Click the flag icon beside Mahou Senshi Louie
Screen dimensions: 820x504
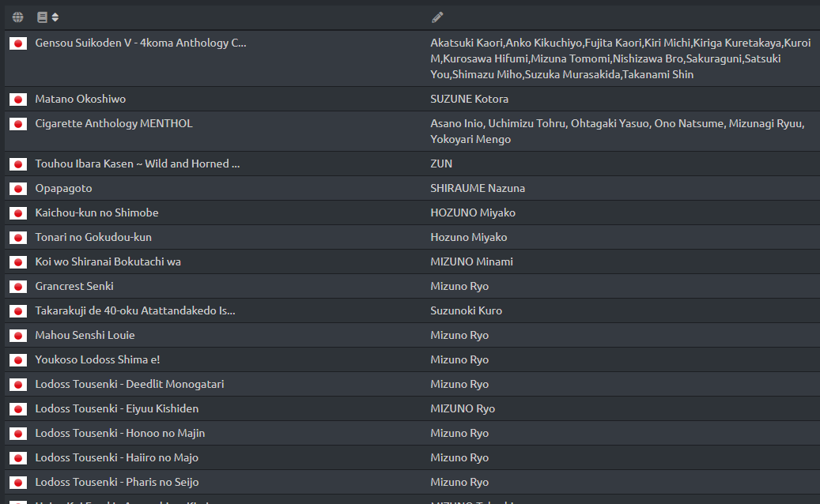point(18,336)
